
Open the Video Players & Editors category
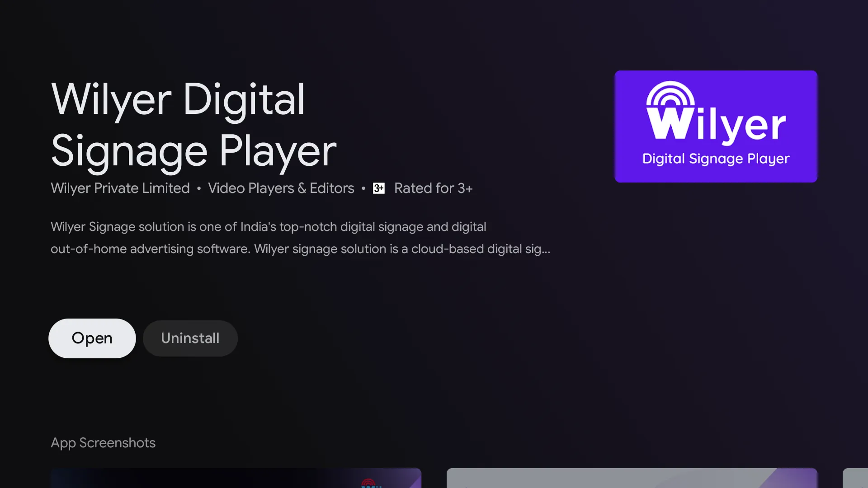281,188
